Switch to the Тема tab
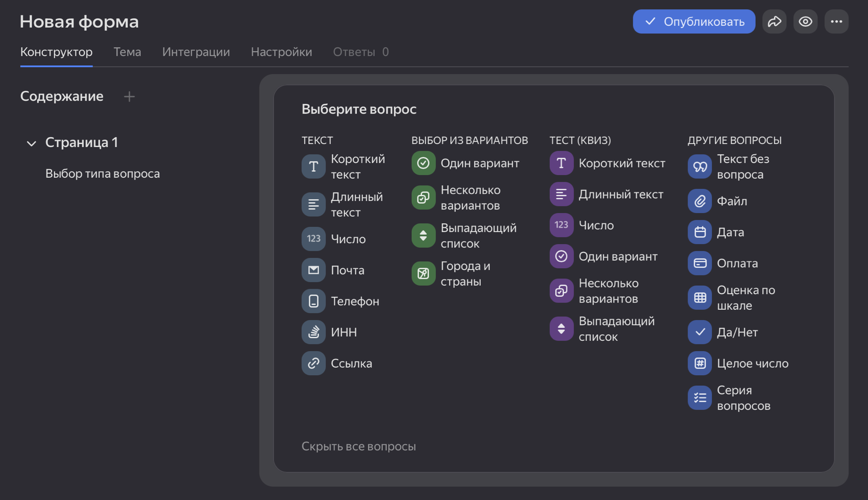This screenshot has height=500, width=868. coord(127,52)
